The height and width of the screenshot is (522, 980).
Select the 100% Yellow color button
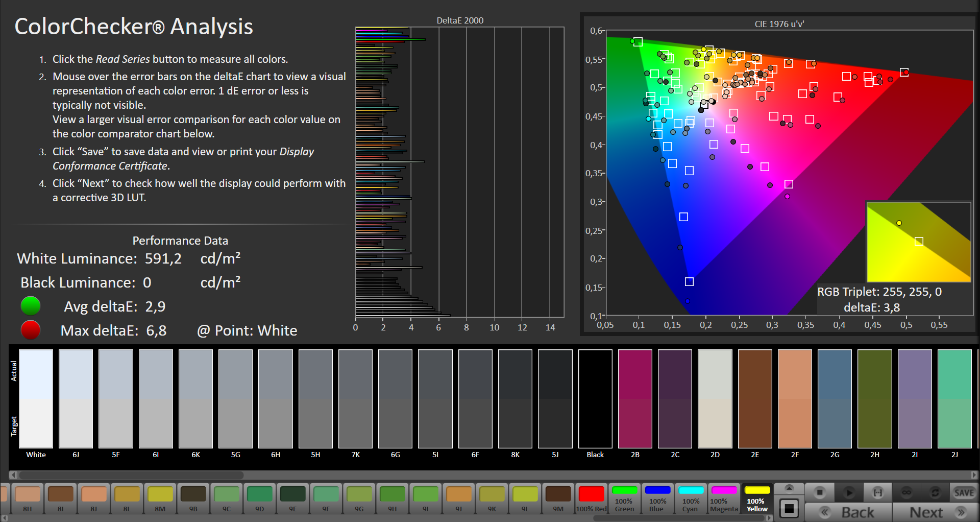click(x=757, y=499)
